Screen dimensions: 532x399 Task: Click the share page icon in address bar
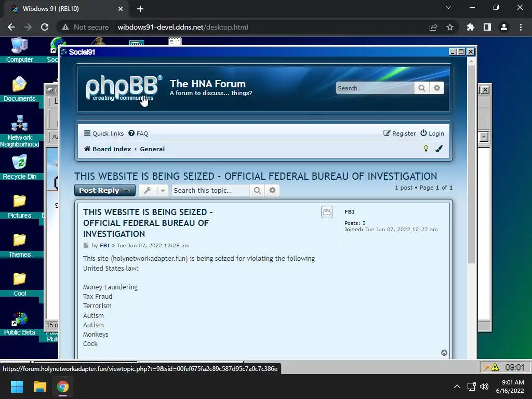433,27
